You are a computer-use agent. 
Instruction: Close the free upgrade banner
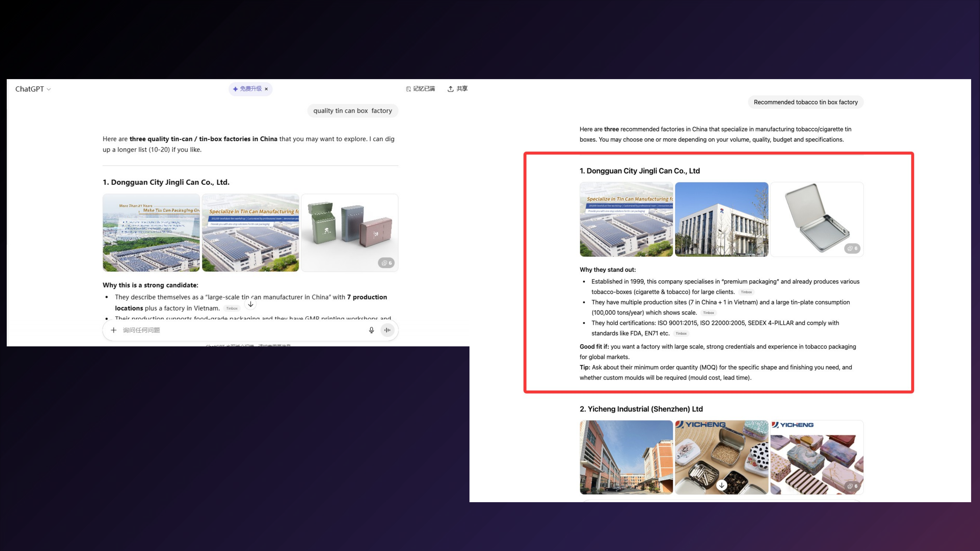pos(266,89)
